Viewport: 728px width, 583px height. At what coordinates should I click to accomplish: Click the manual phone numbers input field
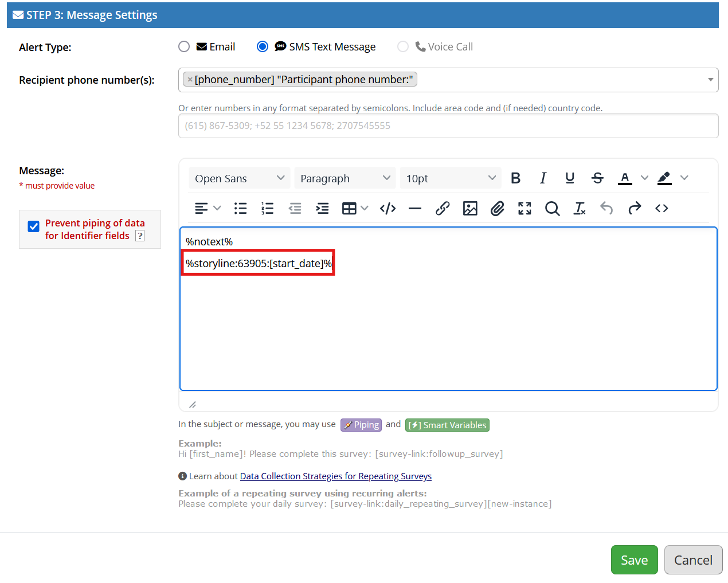click(x=448, y=126)
